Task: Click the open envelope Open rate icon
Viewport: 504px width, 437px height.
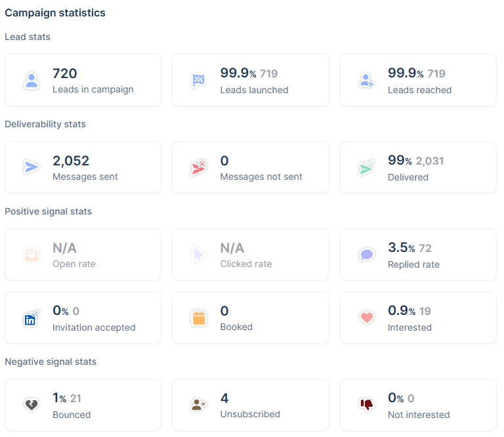Action: pos(31,255)
